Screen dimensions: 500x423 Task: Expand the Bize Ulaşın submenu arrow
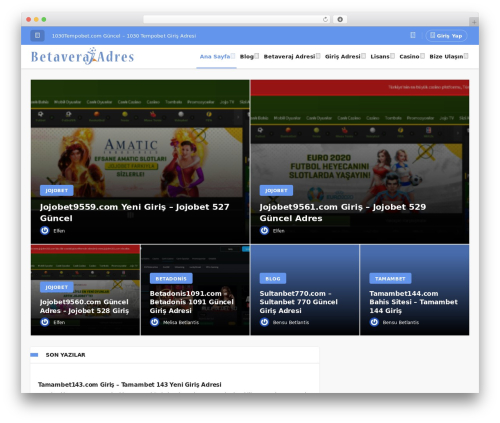(x=466, y=56)
